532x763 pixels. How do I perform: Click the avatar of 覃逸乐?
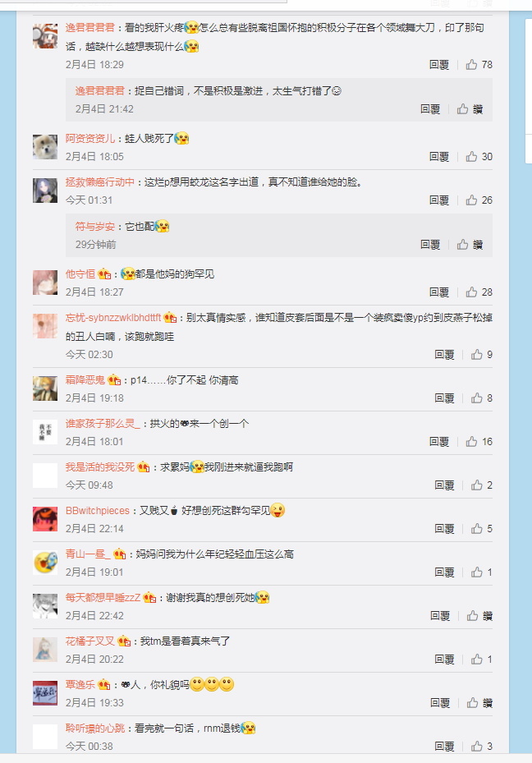pos(45,693)
